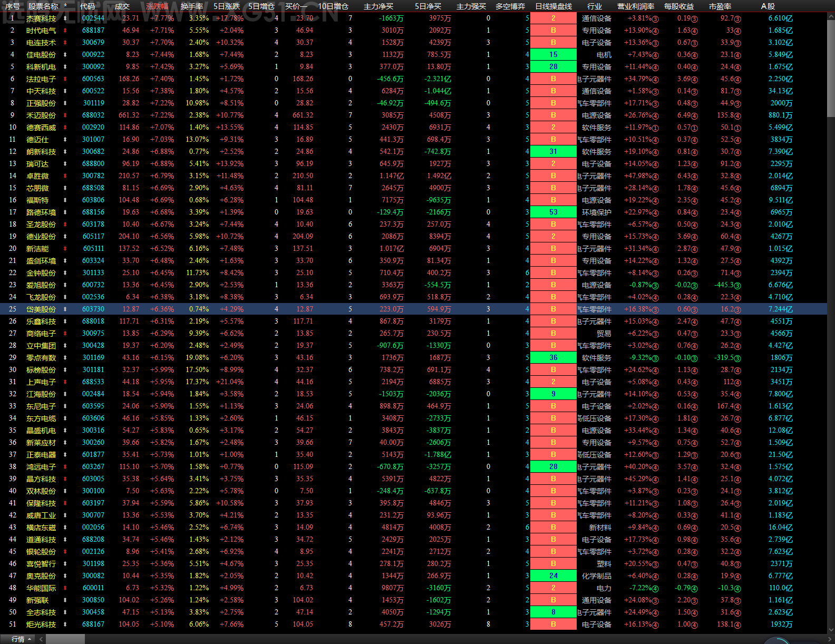Click the red marker icon next to 德赛西威

coord(65,128)
